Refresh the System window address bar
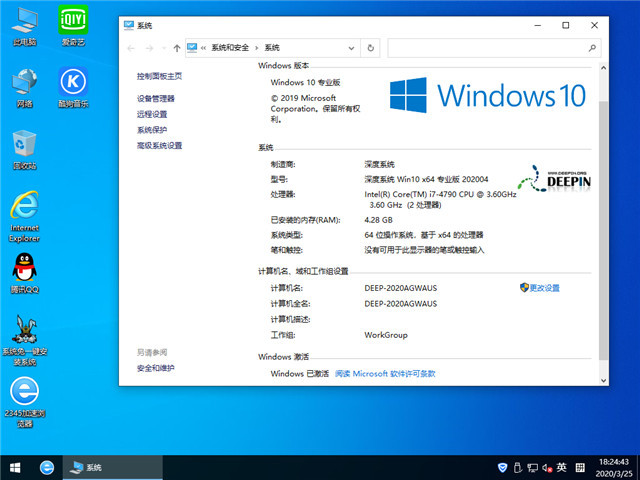The width and height of the screenshot is (640, 480). [x=371, y=47]
